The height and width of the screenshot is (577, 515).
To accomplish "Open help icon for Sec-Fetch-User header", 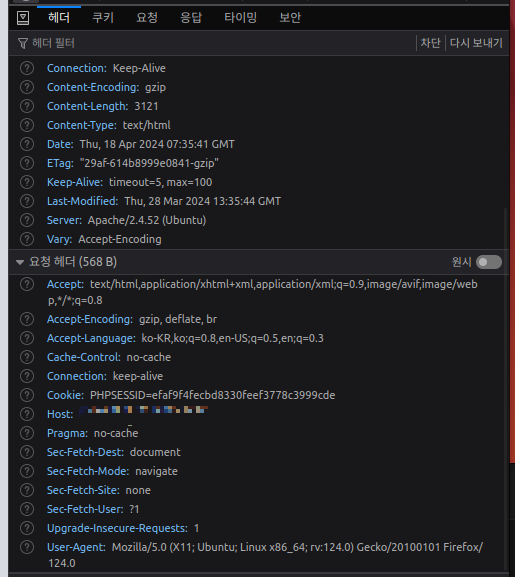I will [x=27, y=509].
